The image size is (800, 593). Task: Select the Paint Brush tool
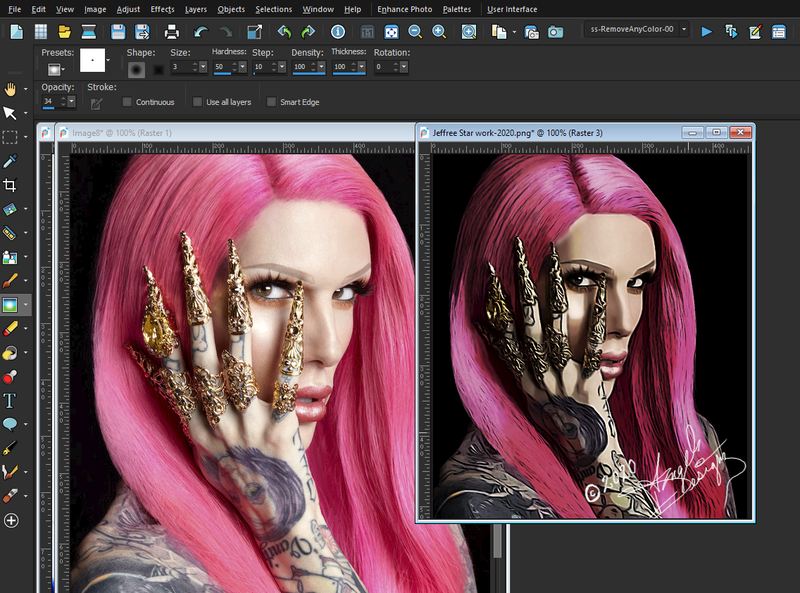pyautogui.click(x=11, y=281)
